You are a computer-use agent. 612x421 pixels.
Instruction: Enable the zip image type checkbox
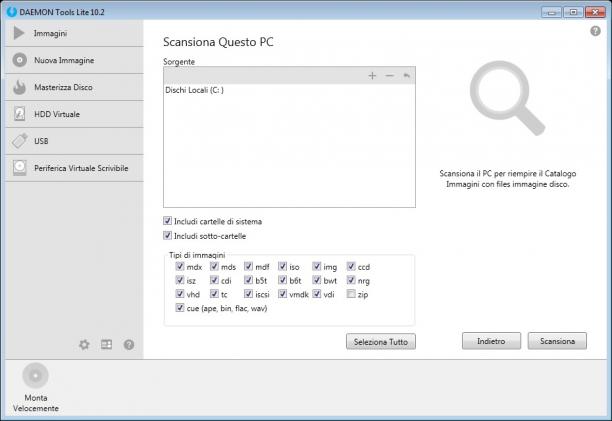pyautogui.click(x=351, y=293)
